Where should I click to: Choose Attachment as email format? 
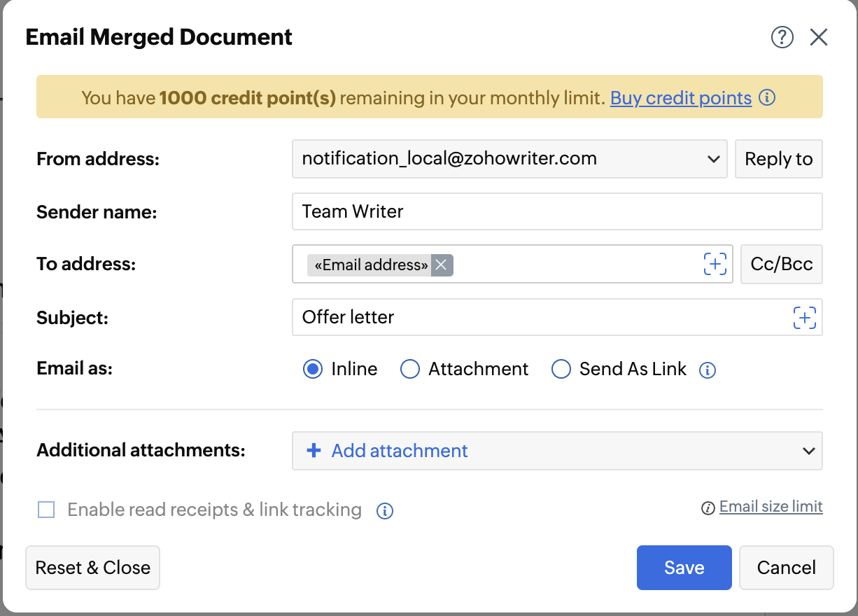coord(409,369)
